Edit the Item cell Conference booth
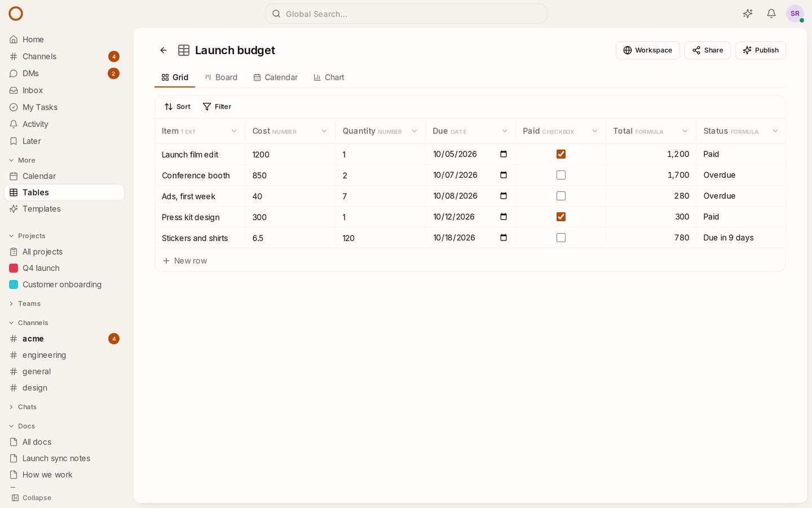The width and height of the screenshot is (812, 508). [200, 175]
